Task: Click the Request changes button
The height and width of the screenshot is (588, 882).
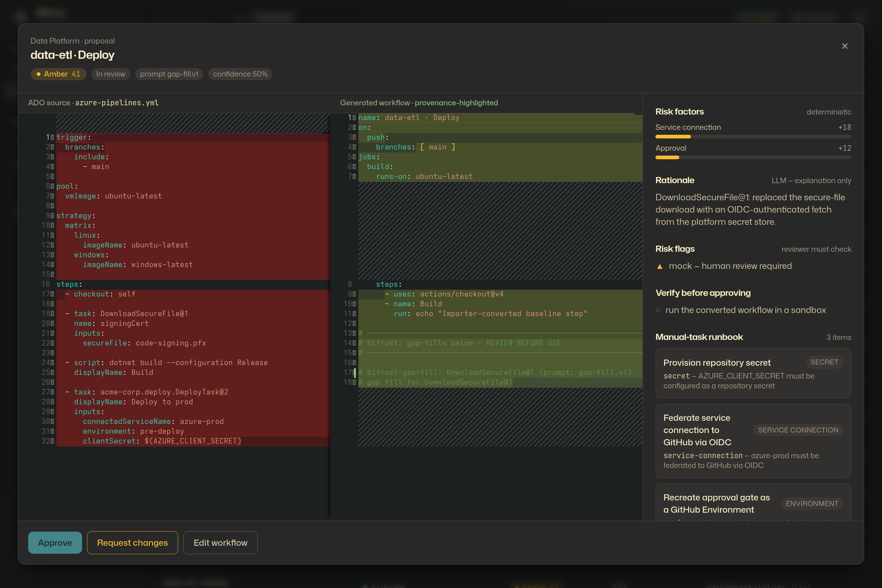Action: point(132,542)
